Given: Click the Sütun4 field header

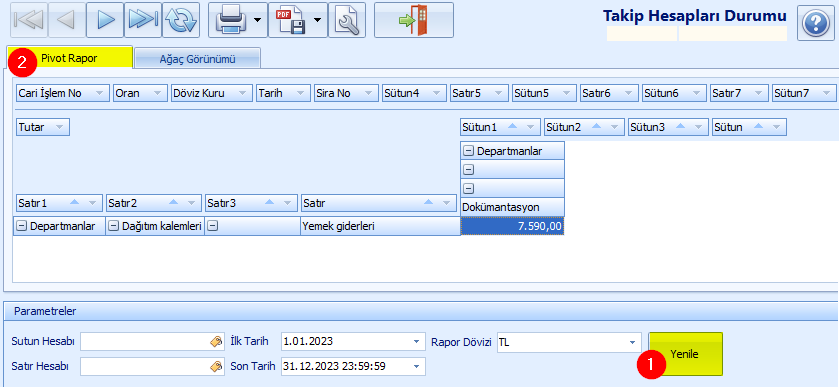Looking at the screenshot, I should click(x=414, y=93).
